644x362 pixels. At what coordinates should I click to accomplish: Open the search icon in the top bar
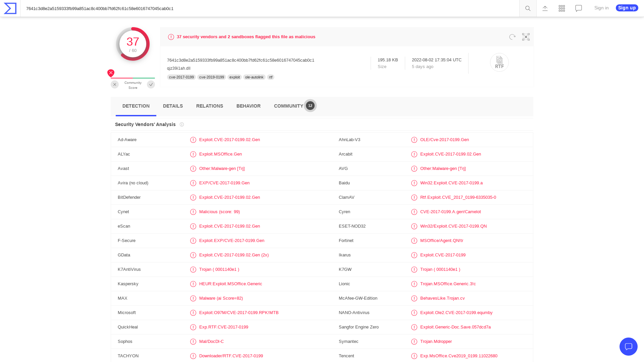pos(528,8)
